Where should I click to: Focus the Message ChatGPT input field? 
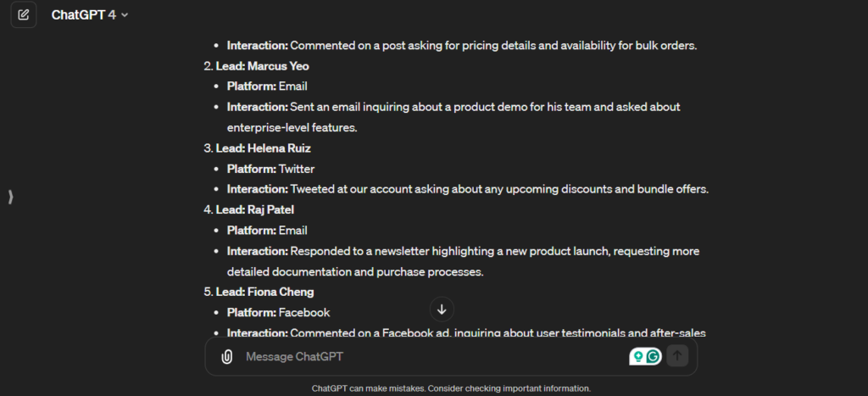(424, 357)
